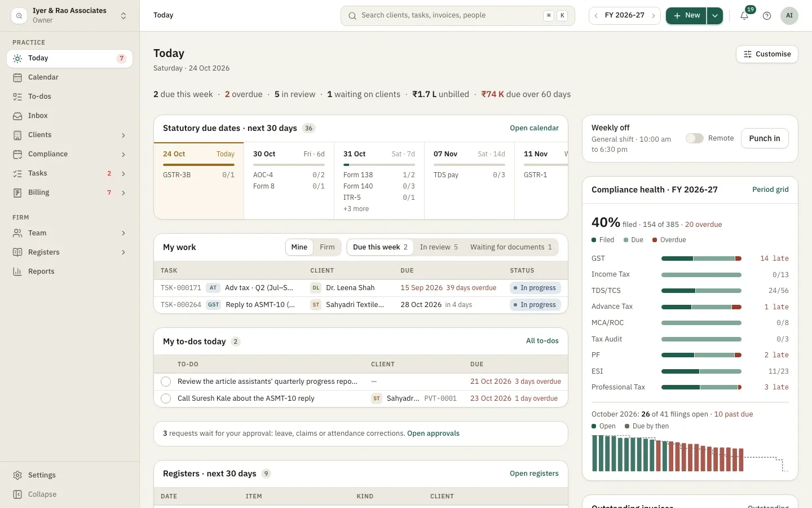Image resolution: width=812 pixels, height=508 pixels.
Task: Click the Advance Tax compliance bar
Action: point(701,307)
